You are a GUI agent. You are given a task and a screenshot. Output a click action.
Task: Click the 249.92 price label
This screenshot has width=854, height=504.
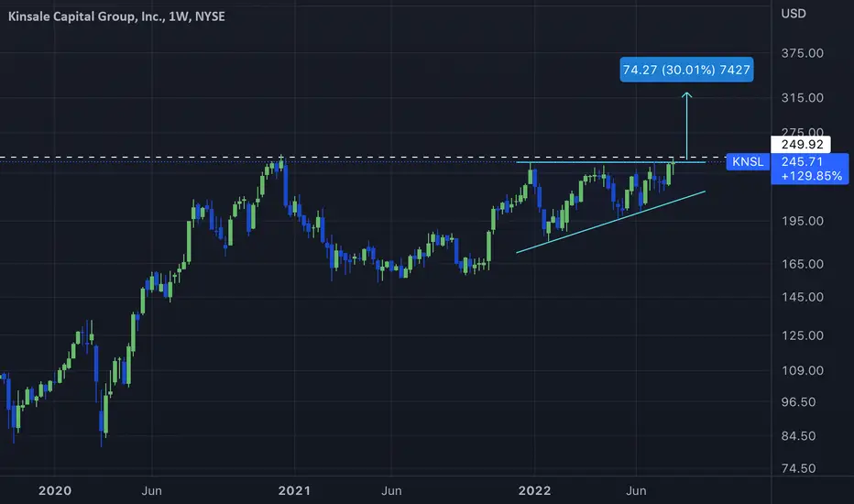(801, 145)
